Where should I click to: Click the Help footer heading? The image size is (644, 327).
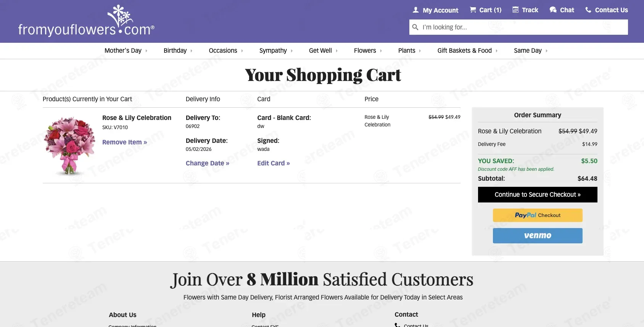pos(259,315)
